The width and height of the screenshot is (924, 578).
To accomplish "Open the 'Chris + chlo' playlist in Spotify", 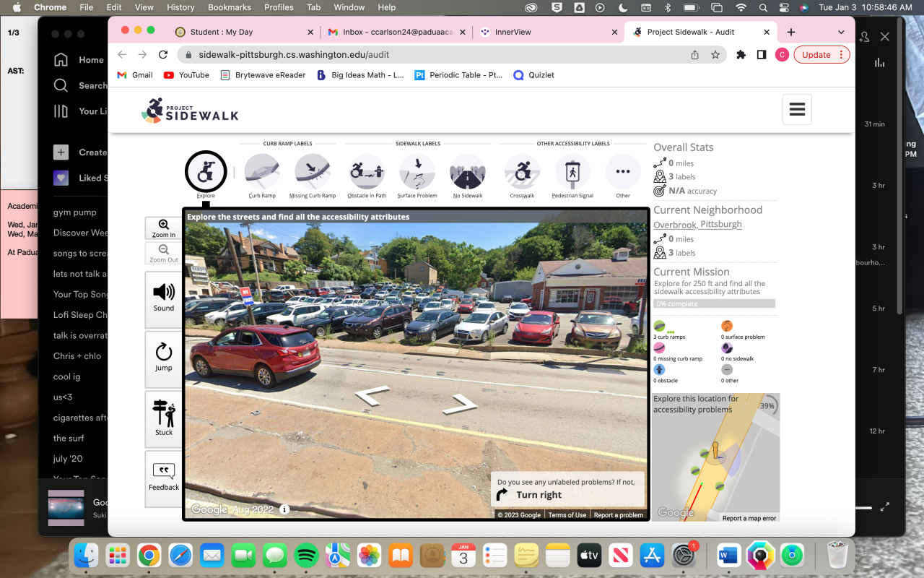I will tap(77, 356).
